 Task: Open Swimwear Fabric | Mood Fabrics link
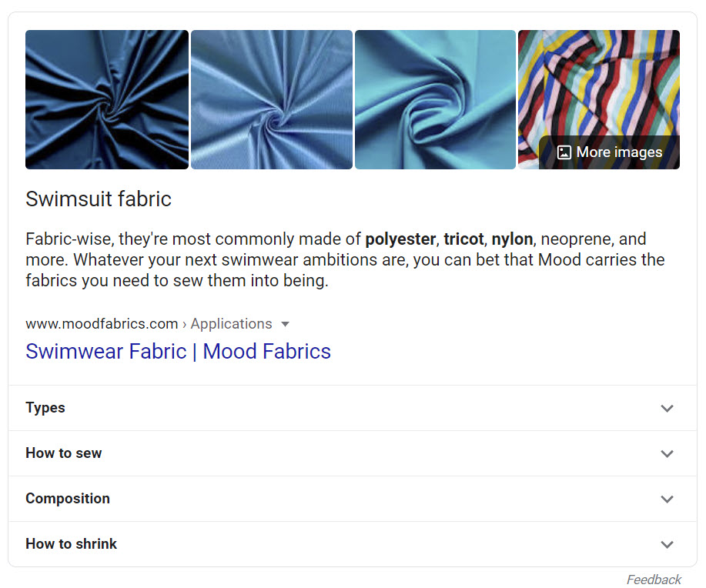point(178,352)
